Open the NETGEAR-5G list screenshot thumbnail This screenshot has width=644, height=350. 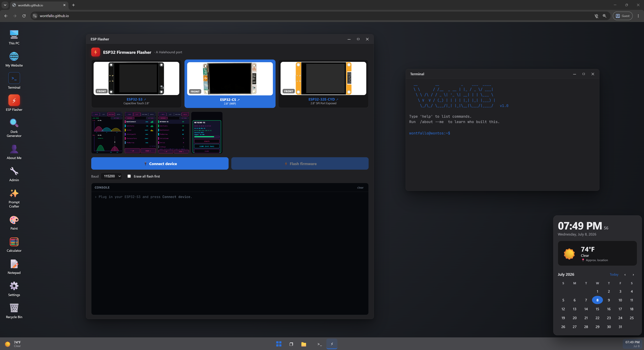coord(174,133)
